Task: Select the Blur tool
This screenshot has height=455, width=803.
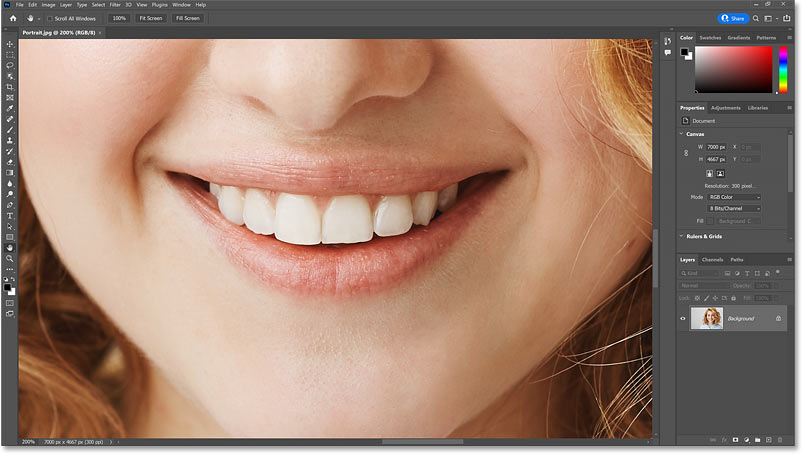Action: click(x=10, y=183)
